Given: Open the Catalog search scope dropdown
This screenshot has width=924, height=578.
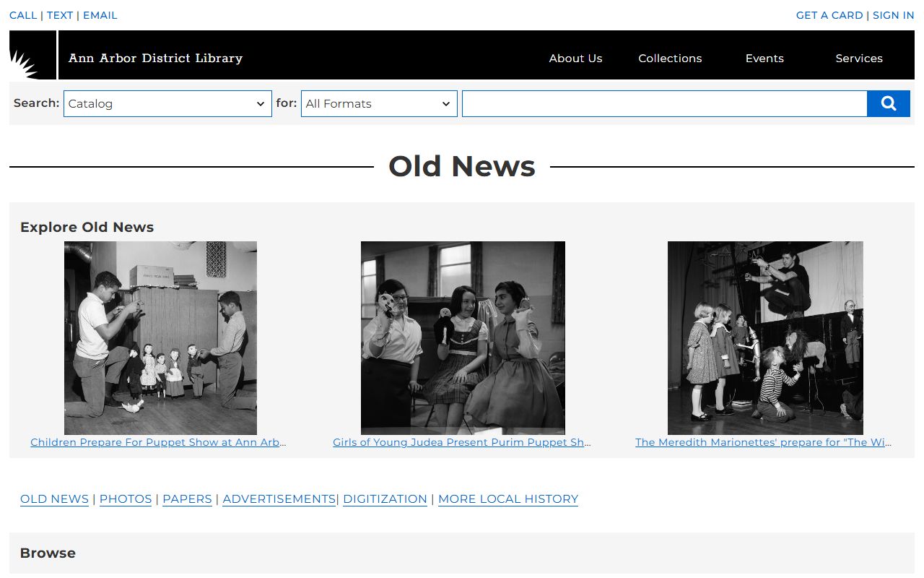Looking at the screenshot, I should pos(167,103).
